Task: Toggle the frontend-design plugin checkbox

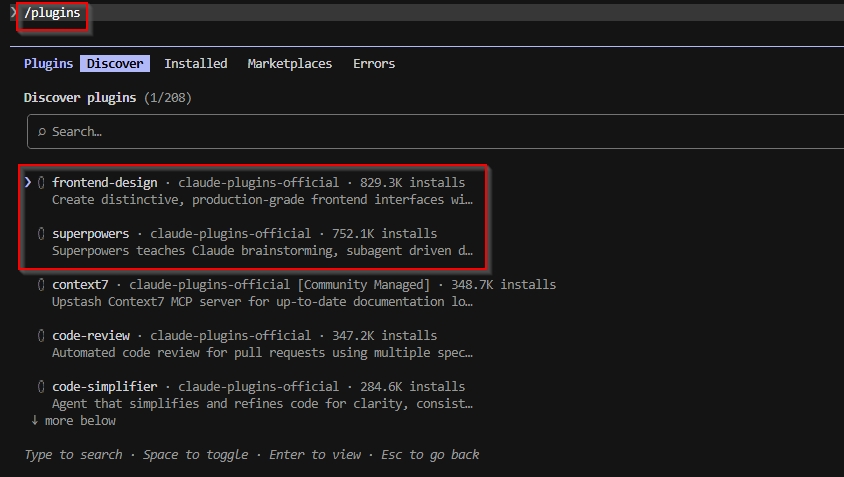Action: point(41,183)
